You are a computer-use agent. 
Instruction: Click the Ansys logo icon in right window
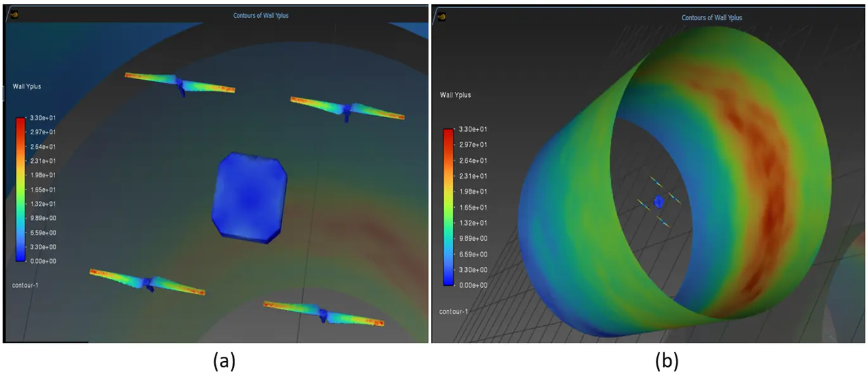(x=442, y=17)
